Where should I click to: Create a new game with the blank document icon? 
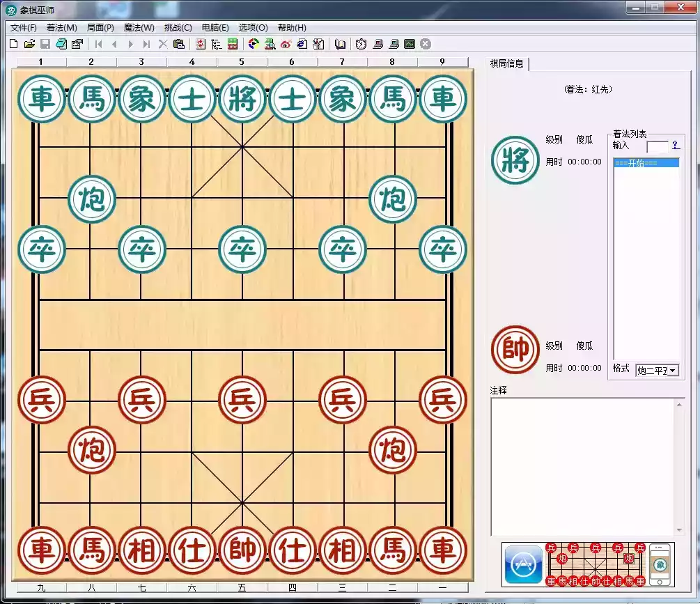[x=13, y=43]
